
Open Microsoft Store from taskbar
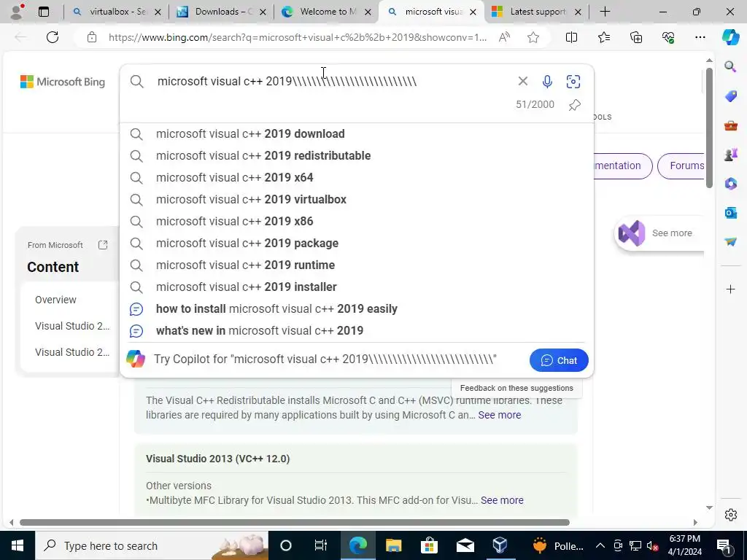429,545
